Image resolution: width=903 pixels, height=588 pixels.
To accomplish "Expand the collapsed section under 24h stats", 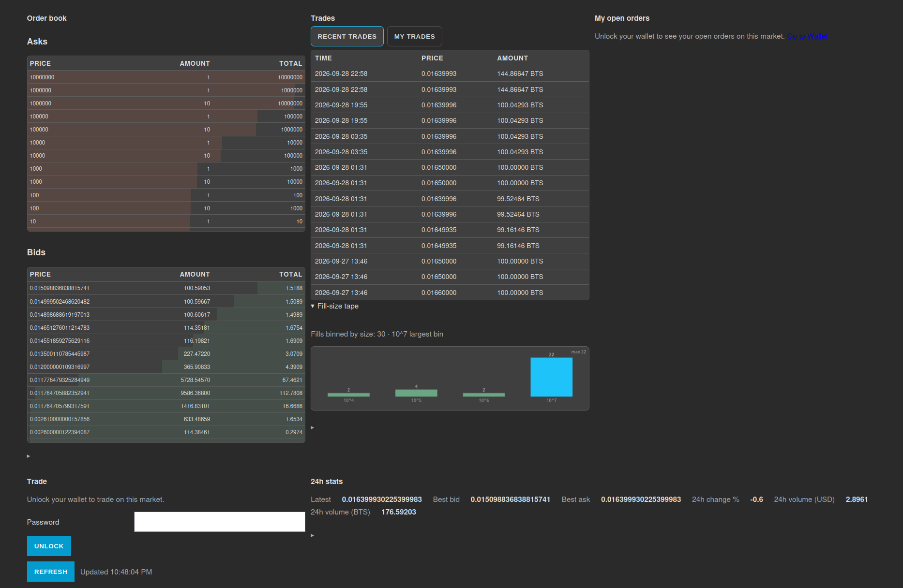I will pos(313,535).
